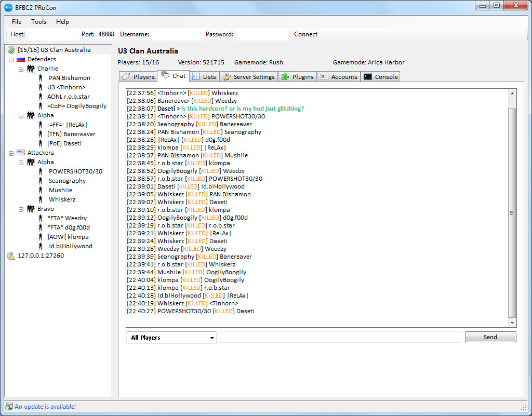Click the squad icon next to Charlie
The width and height of the screenshot is (532, 416).
[x=31, y=69]
